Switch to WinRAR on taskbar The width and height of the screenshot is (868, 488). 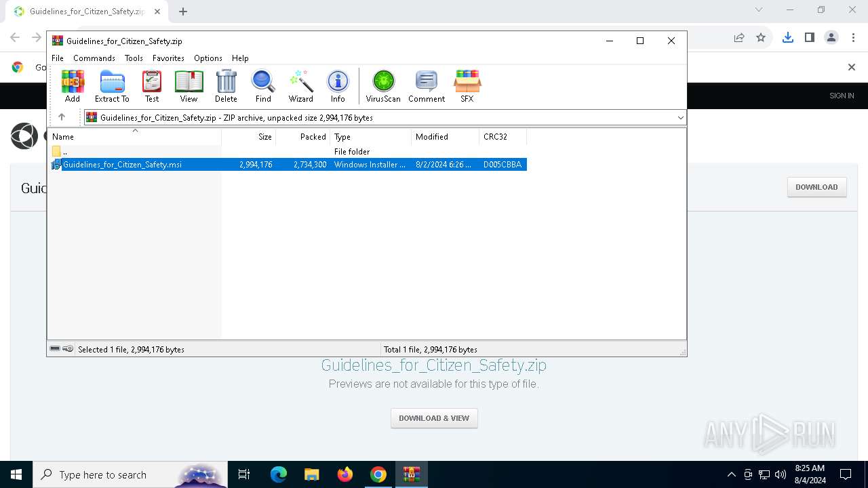tap(412, 474)
